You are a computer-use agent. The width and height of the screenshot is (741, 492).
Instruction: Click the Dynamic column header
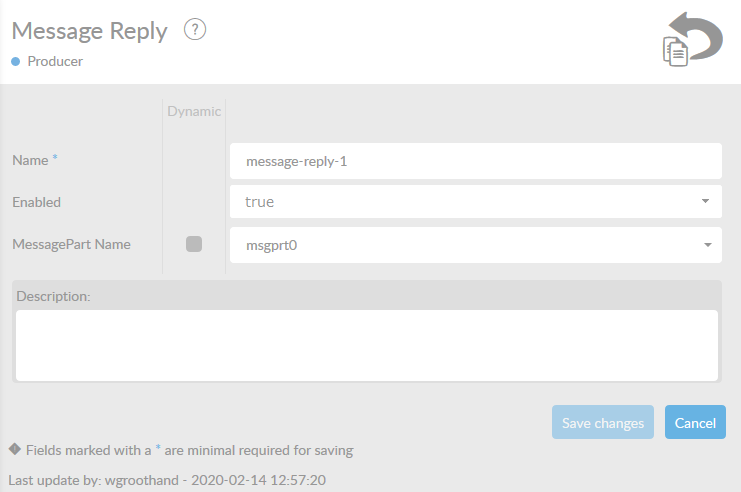click(194, 111)
